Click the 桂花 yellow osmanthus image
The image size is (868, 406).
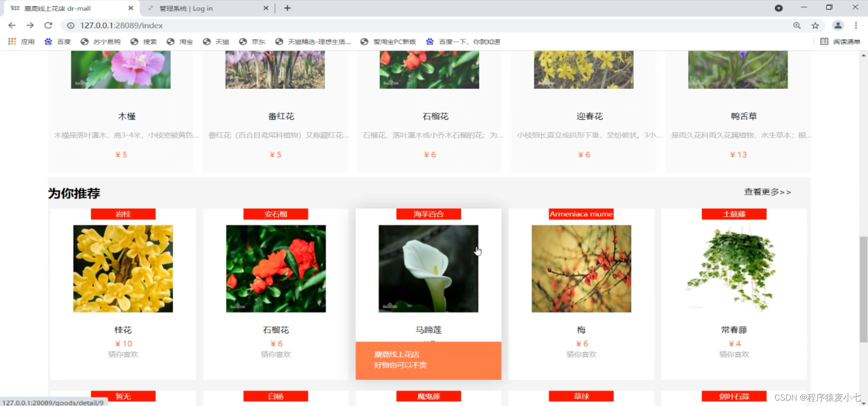pyautogui.click(x=123, y=269)
